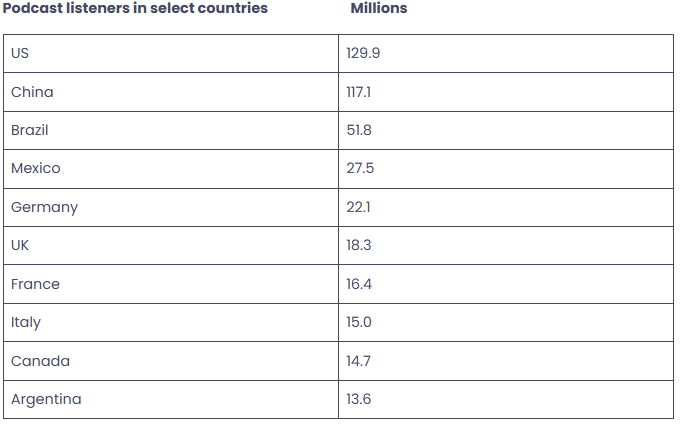This screenshot has width=682, height=427.
Task: Click the 129.9 value cell
Action: pos(363,53)
